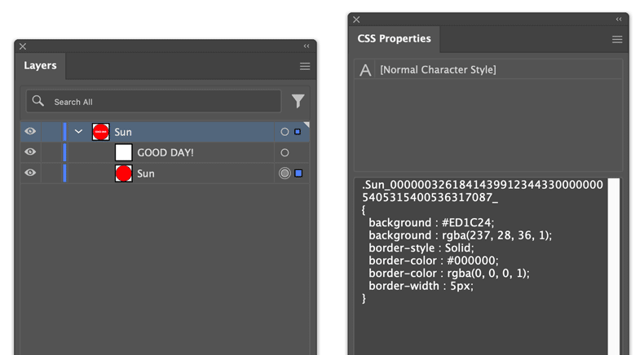Select the Layers tab
Image resolution: width=644 pixels, height=355 pixels.
click(x=40, y=66)
